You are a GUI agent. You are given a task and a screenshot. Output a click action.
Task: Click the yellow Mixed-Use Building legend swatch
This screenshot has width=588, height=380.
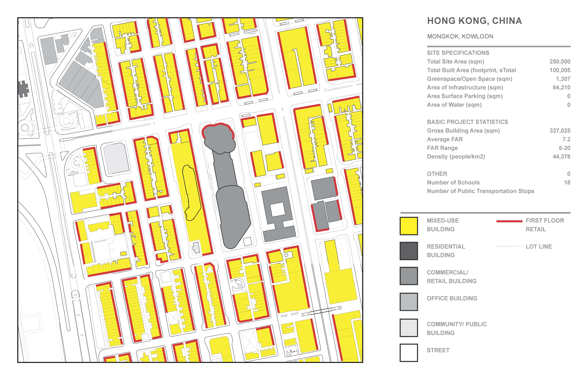(x=409, y=226)
